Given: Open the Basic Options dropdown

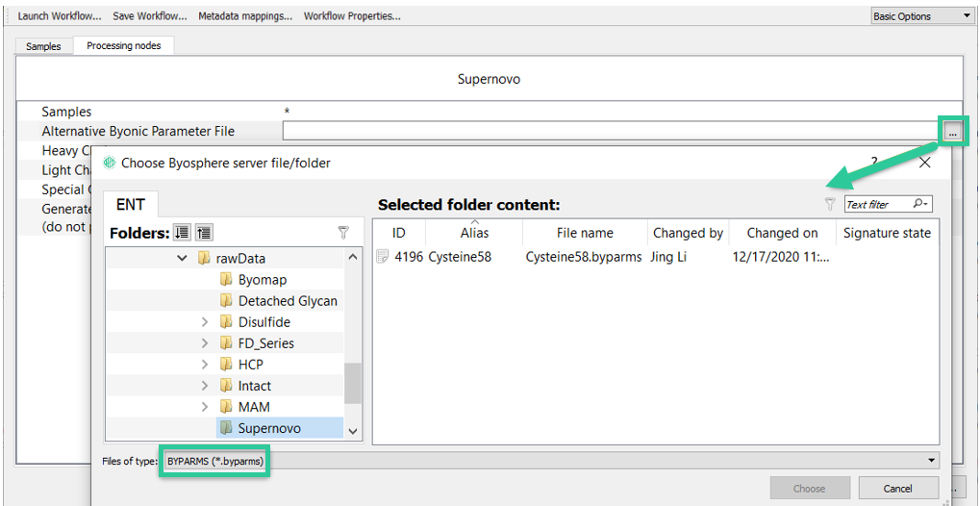Looking at the screenshot, I should pos(921,16).
